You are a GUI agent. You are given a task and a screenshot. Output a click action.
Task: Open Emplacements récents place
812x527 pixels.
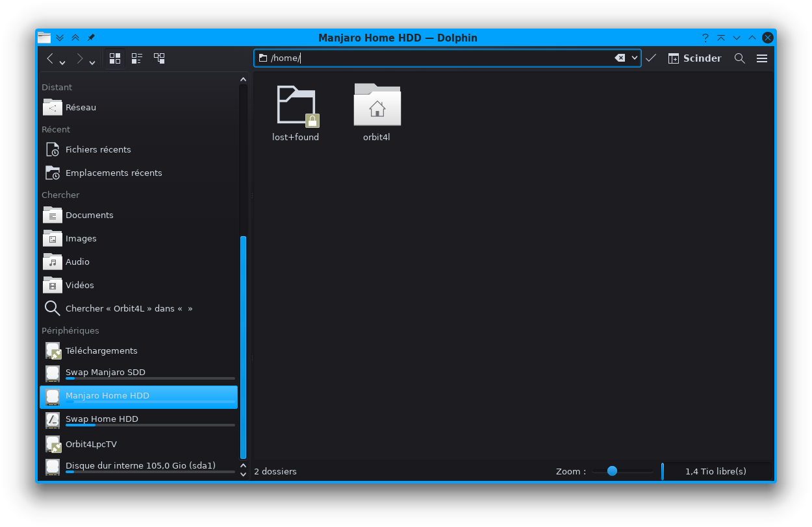click(x=138, y=173)
